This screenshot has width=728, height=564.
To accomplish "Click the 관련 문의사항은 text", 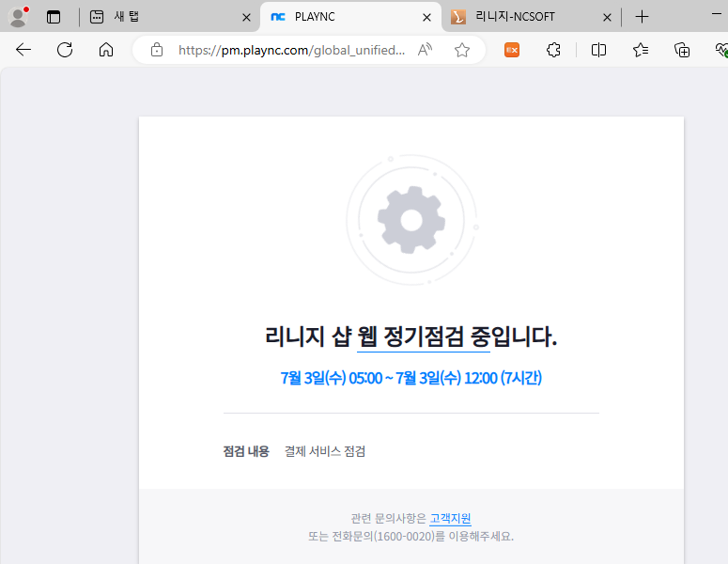I will pos(388,519).
